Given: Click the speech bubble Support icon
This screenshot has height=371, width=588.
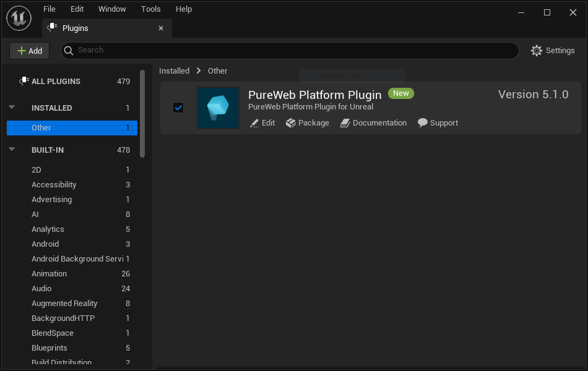Looking at the screenshot, I should tap(423, 123).
